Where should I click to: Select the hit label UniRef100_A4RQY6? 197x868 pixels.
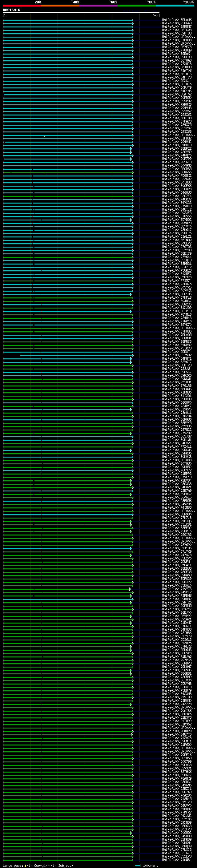click(177, 155)
